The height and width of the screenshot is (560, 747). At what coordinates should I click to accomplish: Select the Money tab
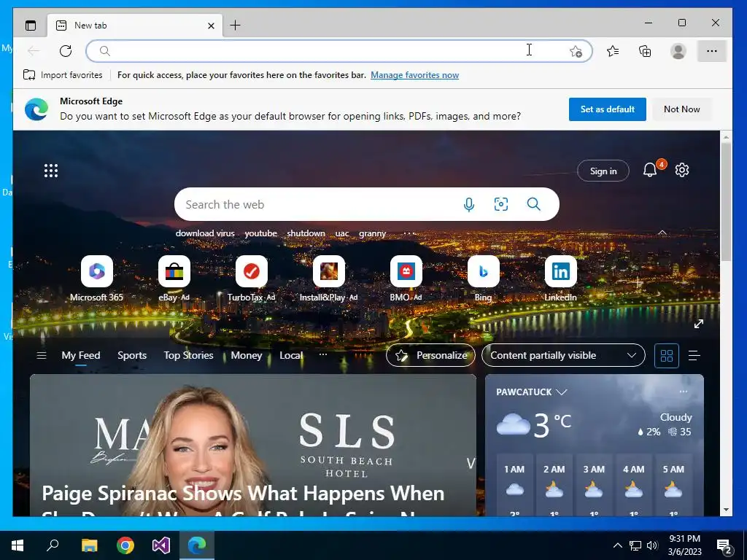[247, 355]
